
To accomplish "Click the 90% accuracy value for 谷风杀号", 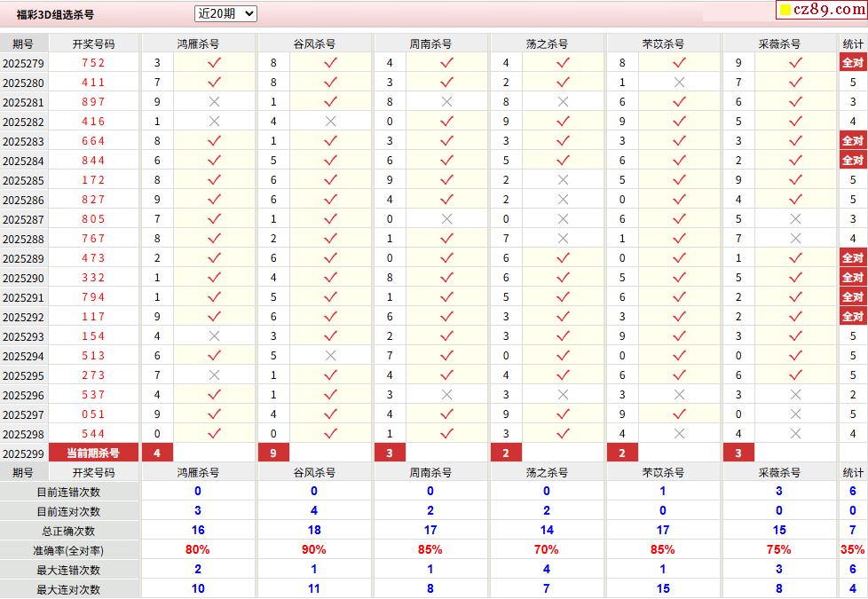I will pyautogui.click(x=314, y=550).
